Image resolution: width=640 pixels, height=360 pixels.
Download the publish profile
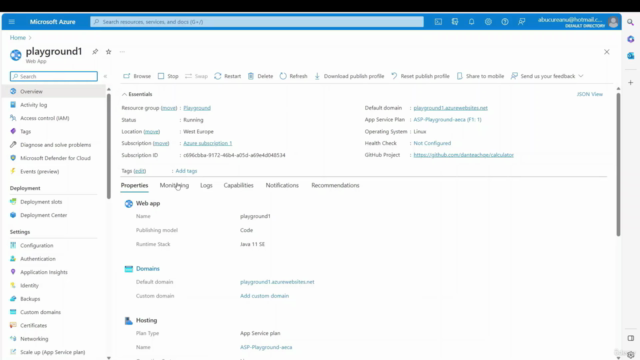[349, 76]
